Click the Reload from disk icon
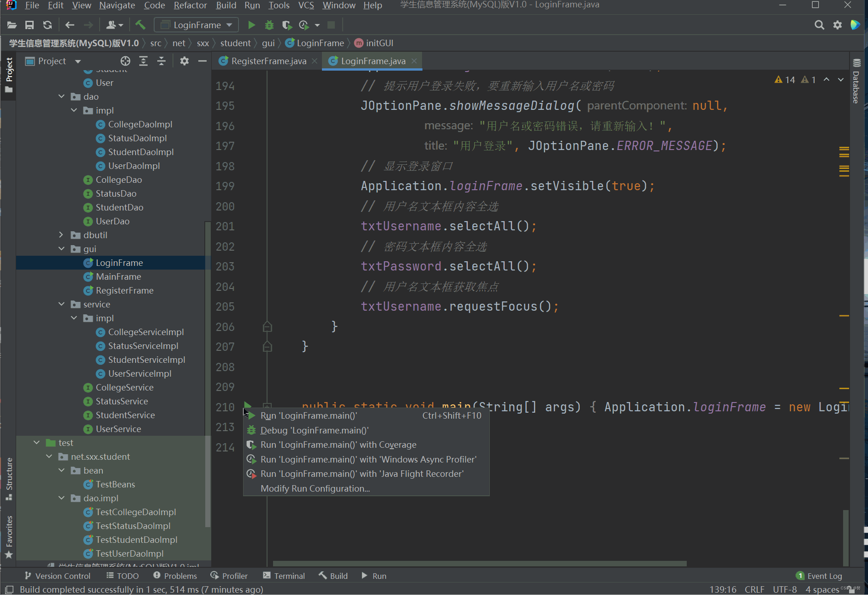The image size is (868, 595). [x=47, y=25]
